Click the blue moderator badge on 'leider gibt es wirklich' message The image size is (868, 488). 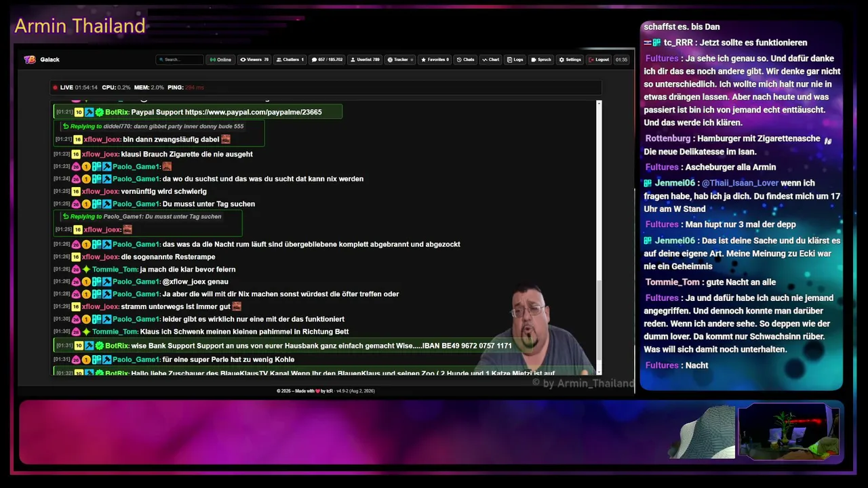click(x=106, y=319)
